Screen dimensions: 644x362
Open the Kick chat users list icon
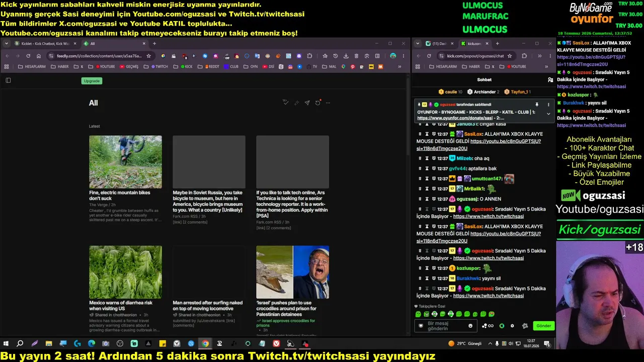click(x=550, y=80)
